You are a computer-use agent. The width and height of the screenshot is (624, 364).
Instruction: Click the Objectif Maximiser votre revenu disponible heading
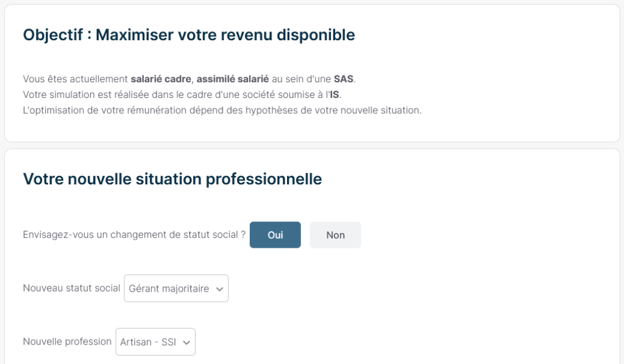coord(189,35)
